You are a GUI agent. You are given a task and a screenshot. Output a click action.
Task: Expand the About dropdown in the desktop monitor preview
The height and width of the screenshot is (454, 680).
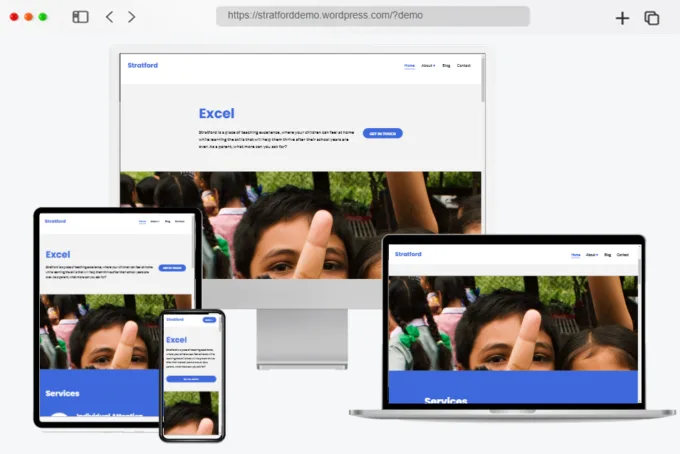pyautogui.click(x=428, y=65)
